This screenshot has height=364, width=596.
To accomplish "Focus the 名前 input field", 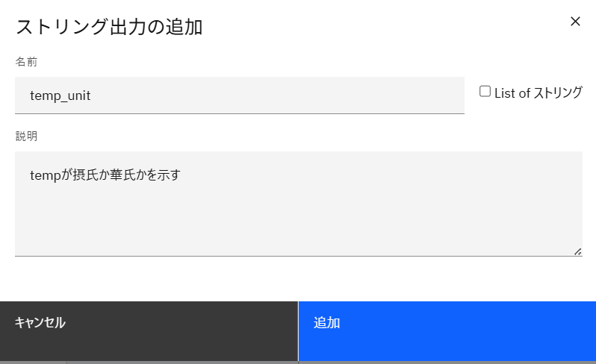I will tap(239, 95).
